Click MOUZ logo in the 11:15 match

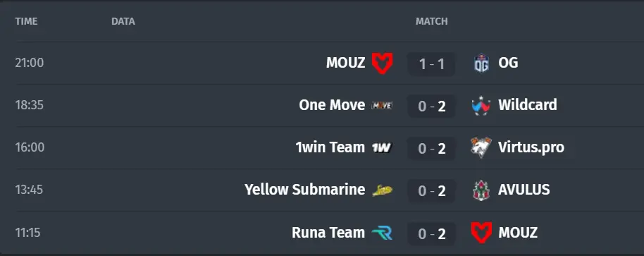[x=481, y=233]
